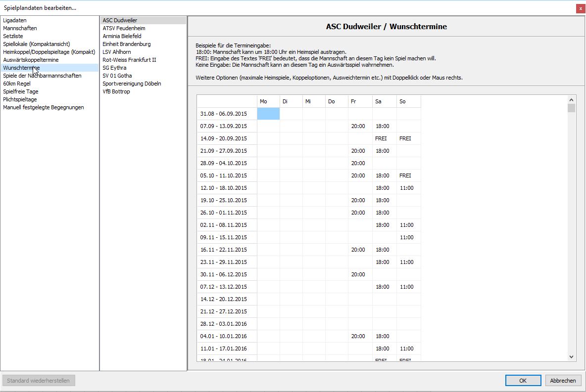This screenshot has width=586, height=392.
Task: Open the Ligadaten section
Action: click(x=15, y=20)
